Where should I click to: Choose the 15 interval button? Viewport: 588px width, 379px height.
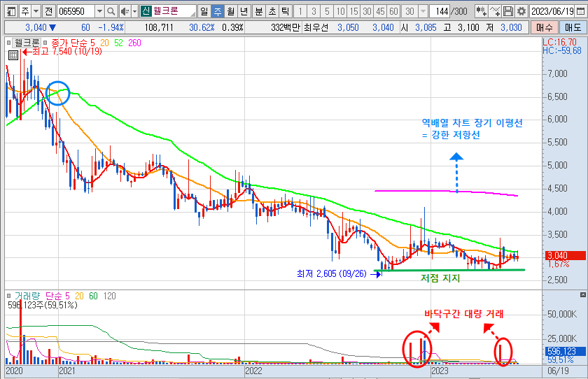353,11
